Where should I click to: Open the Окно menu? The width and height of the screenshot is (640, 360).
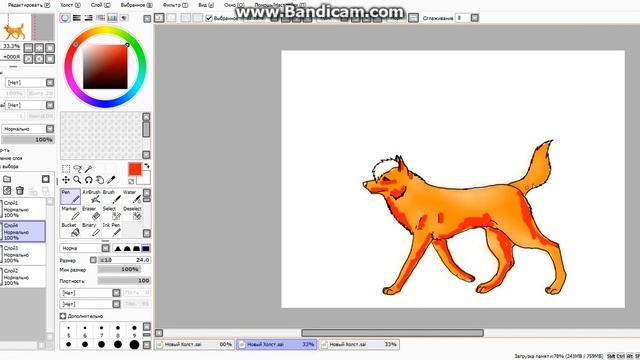click(234, 5)
